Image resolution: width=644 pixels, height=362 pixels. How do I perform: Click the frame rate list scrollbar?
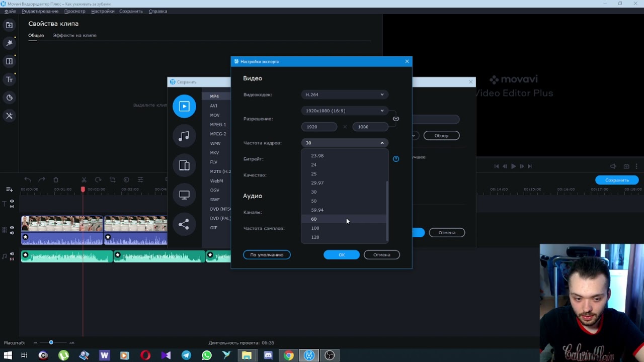(x=387, y=211)
